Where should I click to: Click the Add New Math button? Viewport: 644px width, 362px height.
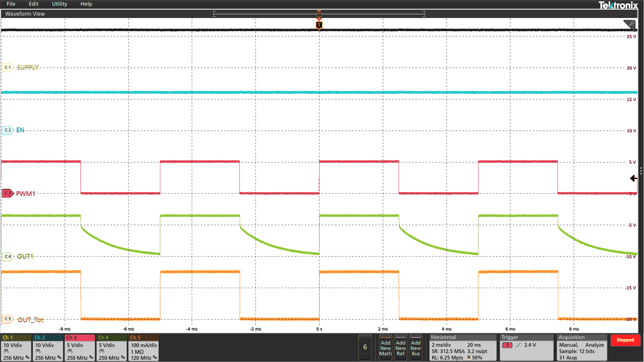[385, 348]
